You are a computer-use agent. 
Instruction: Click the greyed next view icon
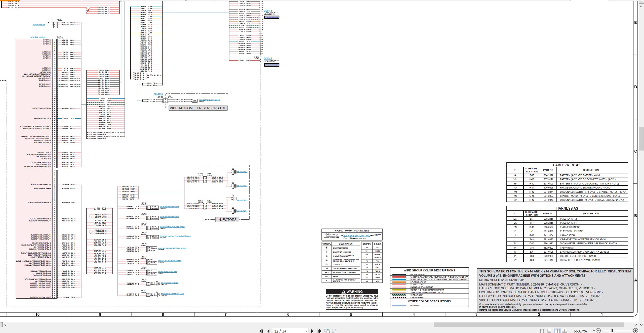(335, 331)
